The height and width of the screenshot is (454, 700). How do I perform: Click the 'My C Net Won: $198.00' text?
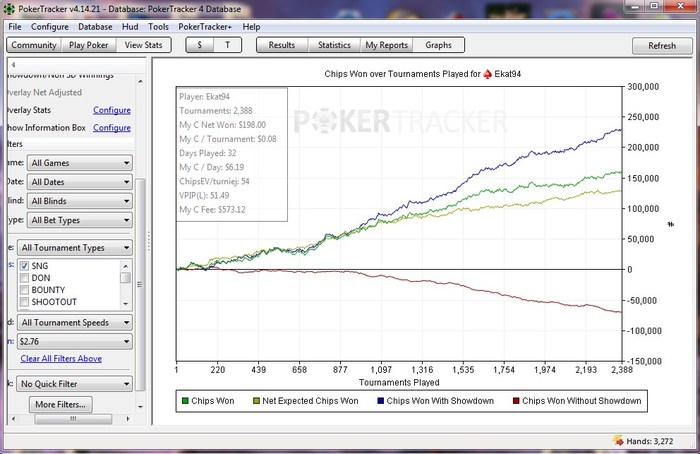222,125
